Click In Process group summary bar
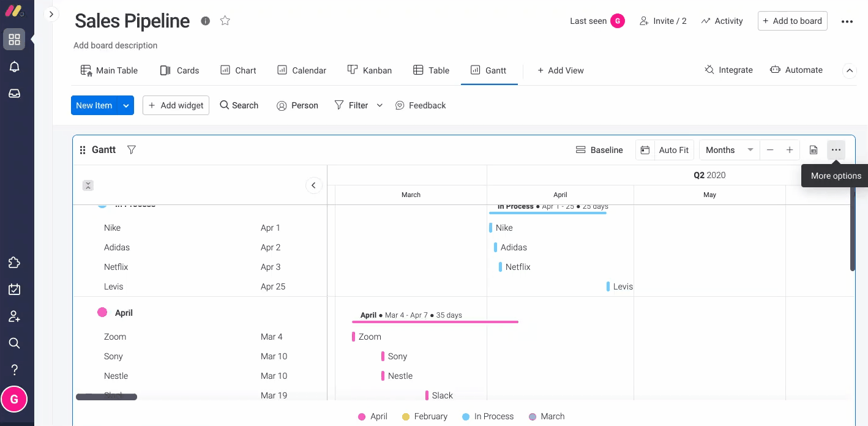The height and width of the screenshot is (426, 868). tap(548, 213)
